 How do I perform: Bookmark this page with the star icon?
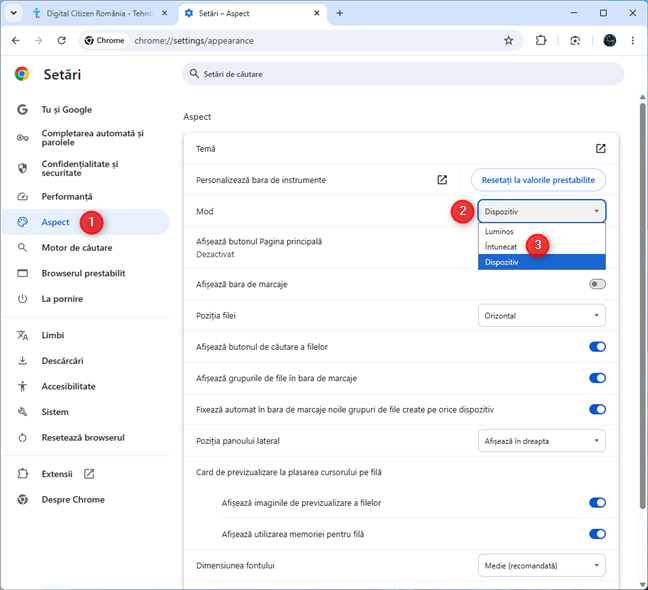pyautogui.click(x=508, y=40)
